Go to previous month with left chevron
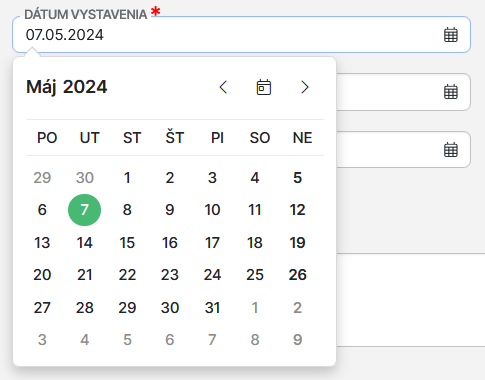The width and height of the screenshot is (485, 380). (x=223, y=87)
